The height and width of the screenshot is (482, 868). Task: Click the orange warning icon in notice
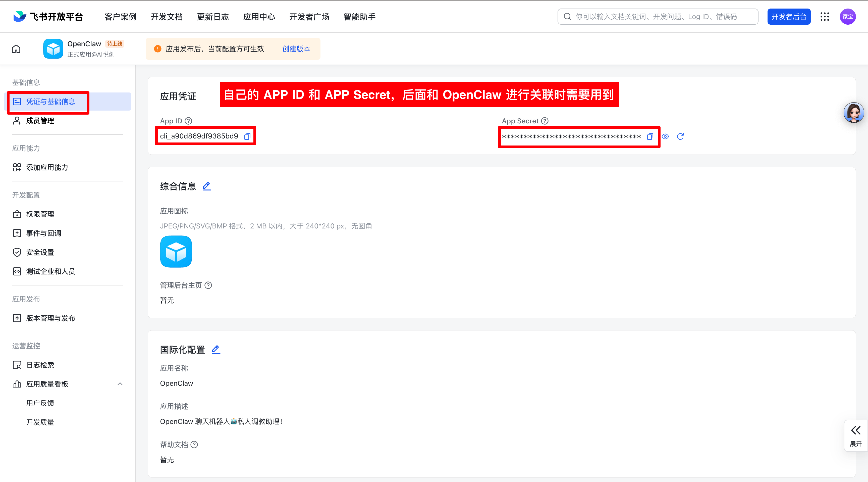[x=158, y=49]
